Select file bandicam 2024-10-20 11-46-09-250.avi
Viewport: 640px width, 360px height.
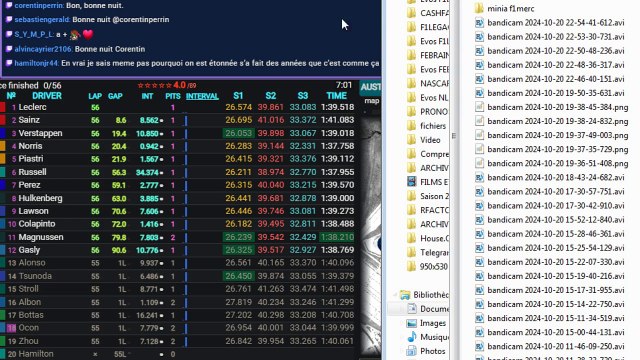tap(550, 347)
